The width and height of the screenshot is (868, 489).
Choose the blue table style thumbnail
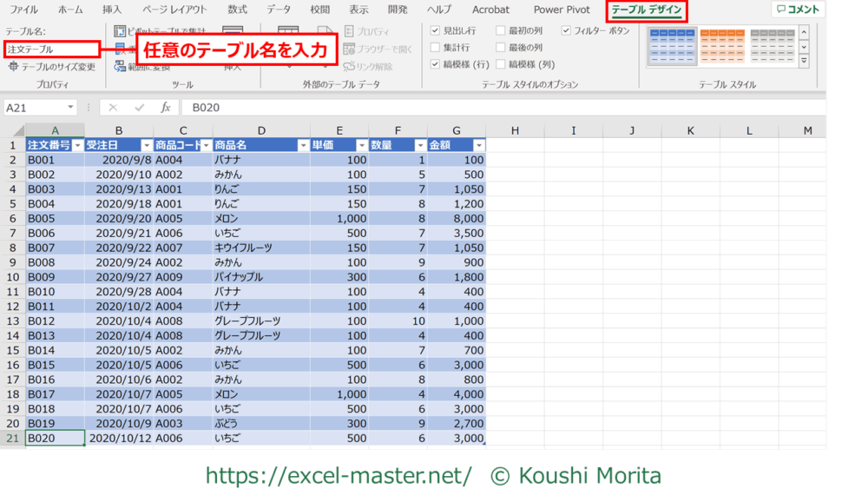point(671,46)
